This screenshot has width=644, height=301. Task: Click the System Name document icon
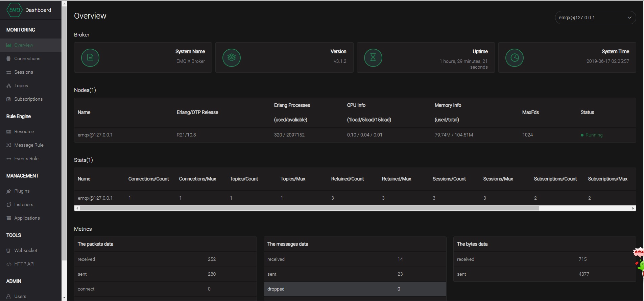90,57
